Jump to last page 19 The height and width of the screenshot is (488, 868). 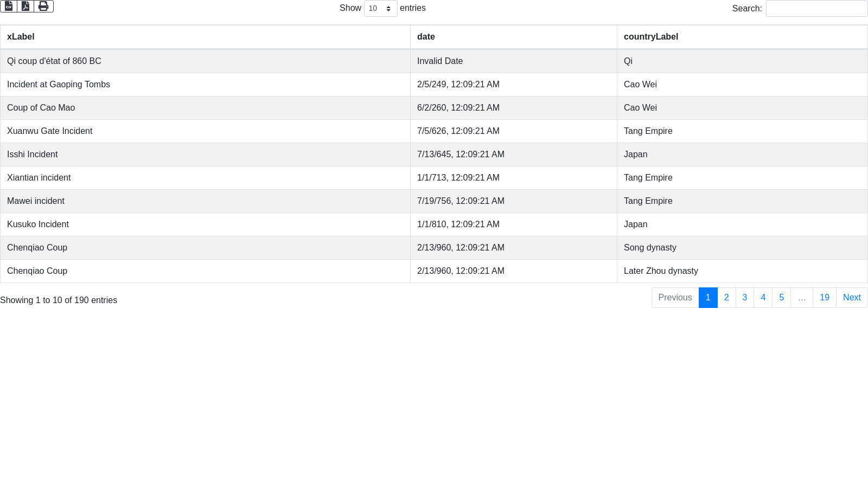click(824, 298)
